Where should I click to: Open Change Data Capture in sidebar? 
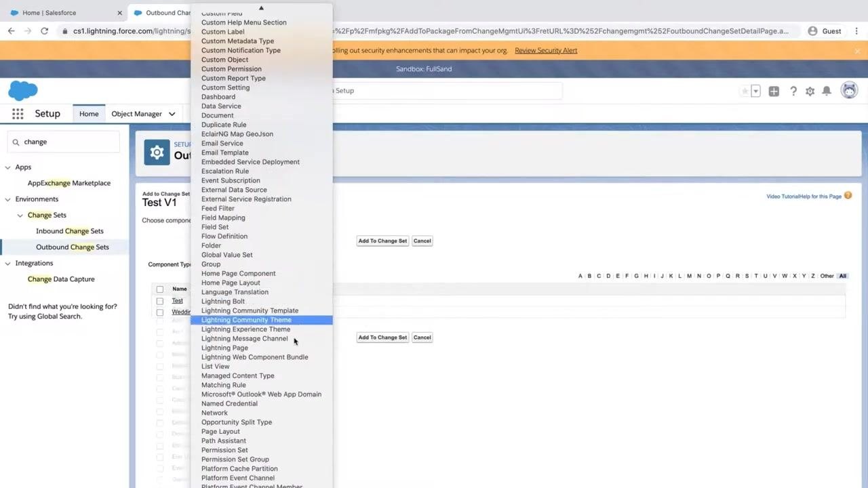tap(61, 279)
